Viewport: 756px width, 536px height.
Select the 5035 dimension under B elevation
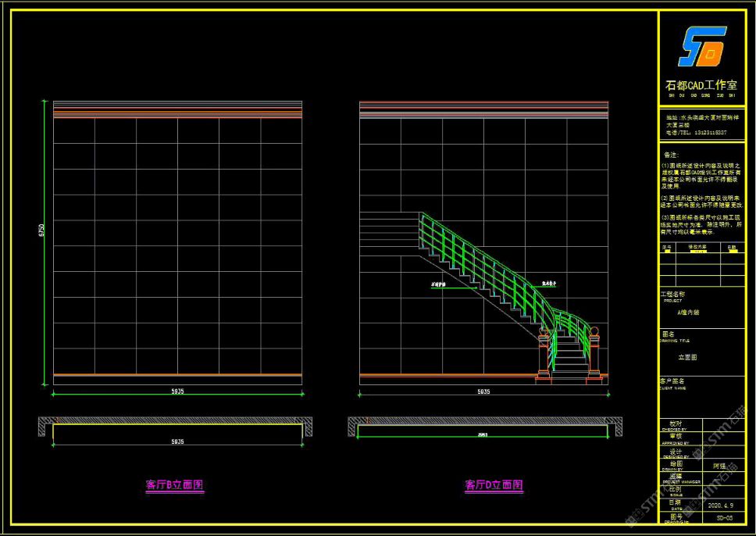pos(177,391)
